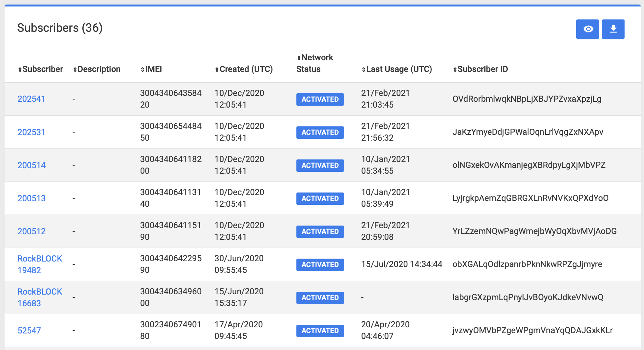
Task: Open RockBLOCK 16683 subscriber link
Action: [40, 297]
